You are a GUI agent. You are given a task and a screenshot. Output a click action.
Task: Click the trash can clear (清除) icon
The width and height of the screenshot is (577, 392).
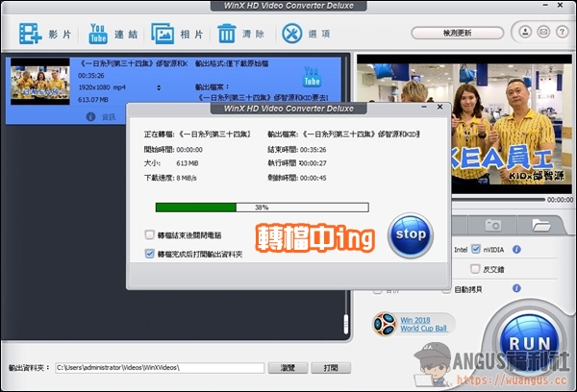pos(227,34)
